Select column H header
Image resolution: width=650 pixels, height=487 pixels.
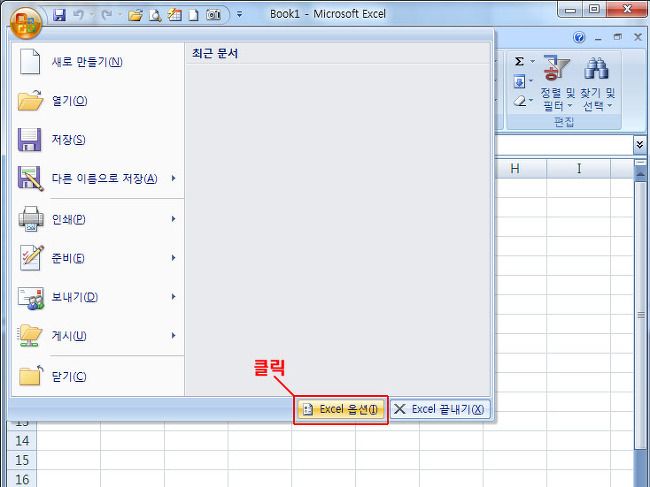[515, 169]
